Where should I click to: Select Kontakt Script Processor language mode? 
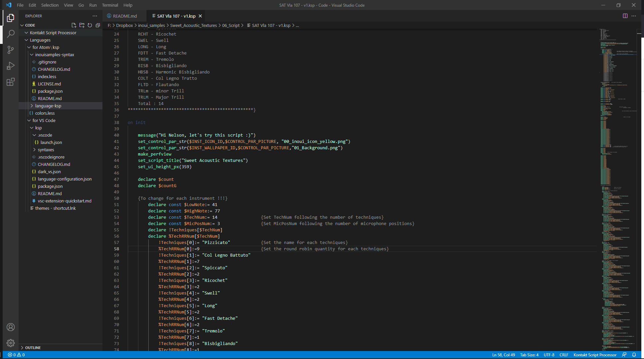click(x=595, y=355)
